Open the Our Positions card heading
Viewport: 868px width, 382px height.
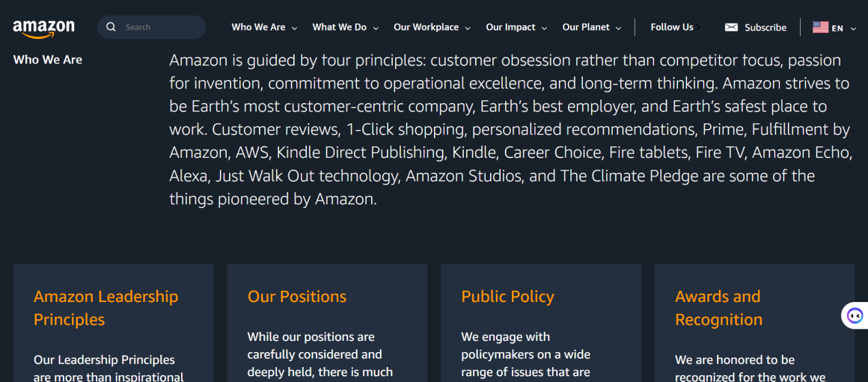pyautogui.click(x=297, y=297)
